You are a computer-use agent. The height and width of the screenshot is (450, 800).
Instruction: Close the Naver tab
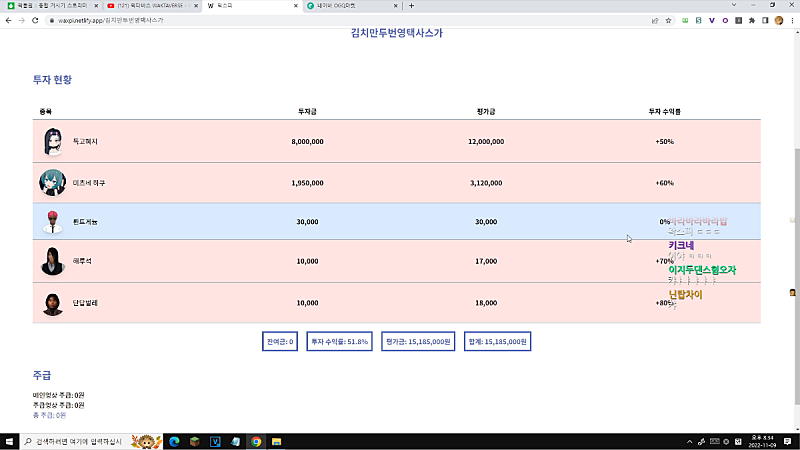(395, 6)
